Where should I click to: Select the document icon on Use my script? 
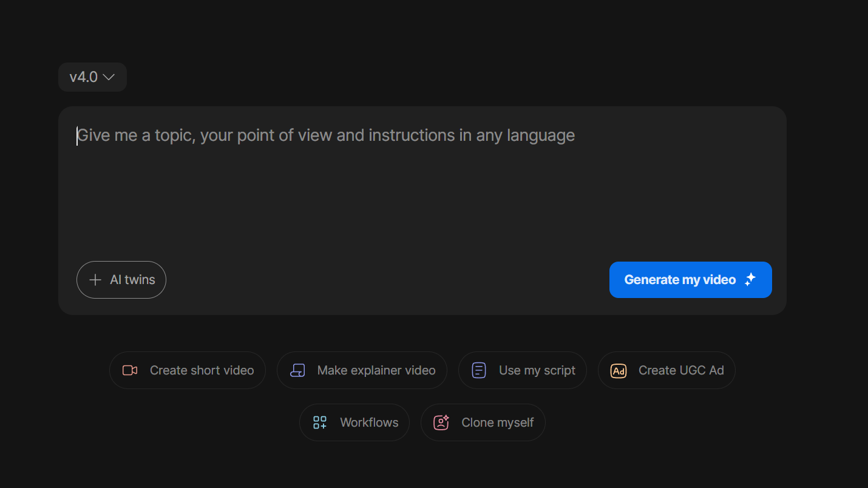[x=479, y=370]
